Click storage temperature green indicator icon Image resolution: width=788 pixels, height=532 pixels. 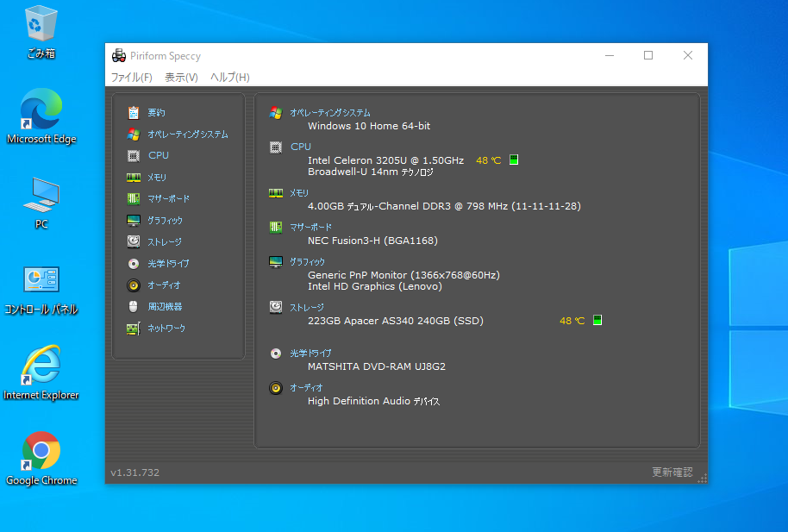click(x=597, y=320)
